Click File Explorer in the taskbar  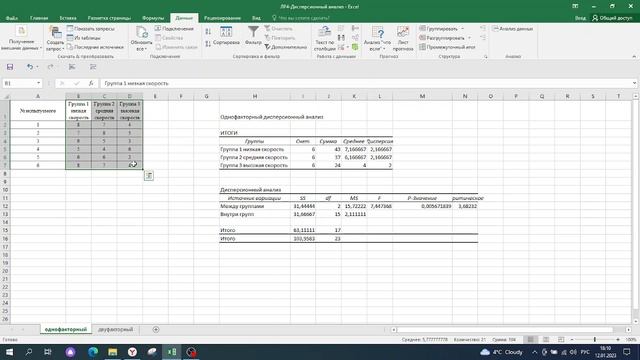pyautogui.click(x=113, y=352)
